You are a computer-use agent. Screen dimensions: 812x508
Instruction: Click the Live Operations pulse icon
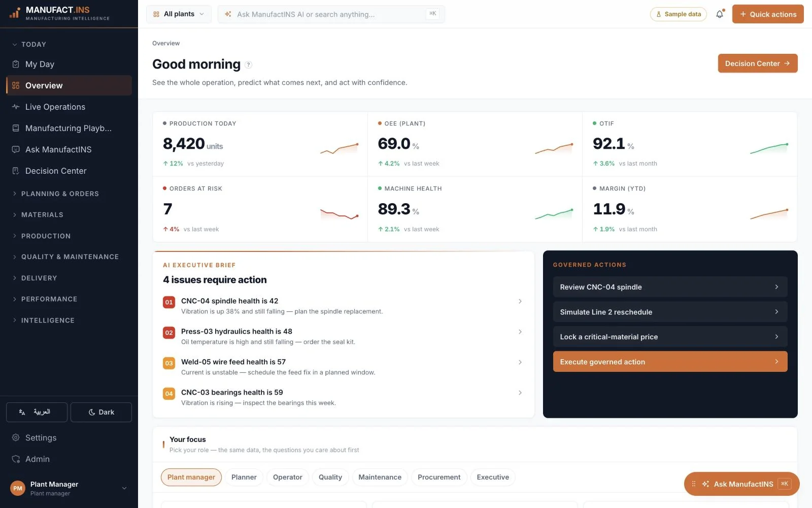pyautogui.click(x=16, y=107)
